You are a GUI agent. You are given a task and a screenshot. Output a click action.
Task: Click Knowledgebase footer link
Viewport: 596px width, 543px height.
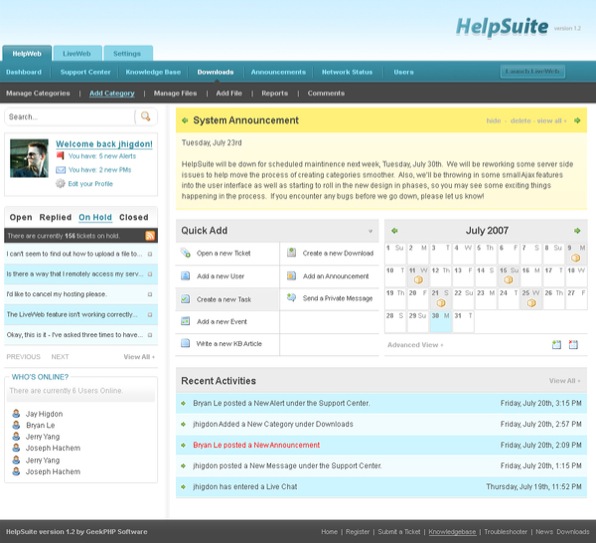click(452, 532)
